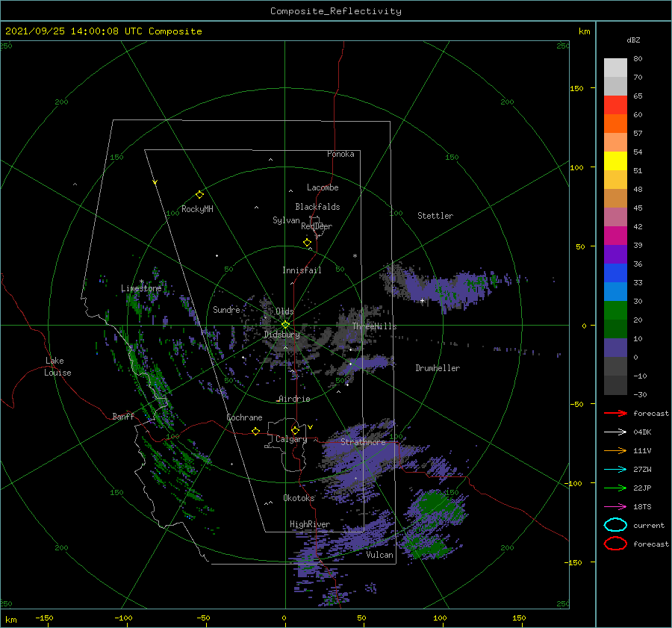Click the Drumheller city label
Viewport: 672px width, 628px height.
coord(438,368)
